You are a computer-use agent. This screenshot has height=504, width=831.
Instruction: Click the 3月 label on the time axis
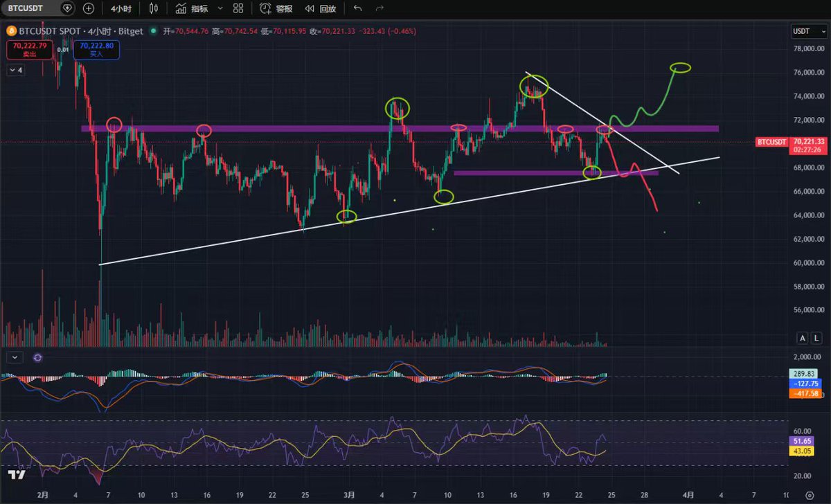tap(350, 494)
